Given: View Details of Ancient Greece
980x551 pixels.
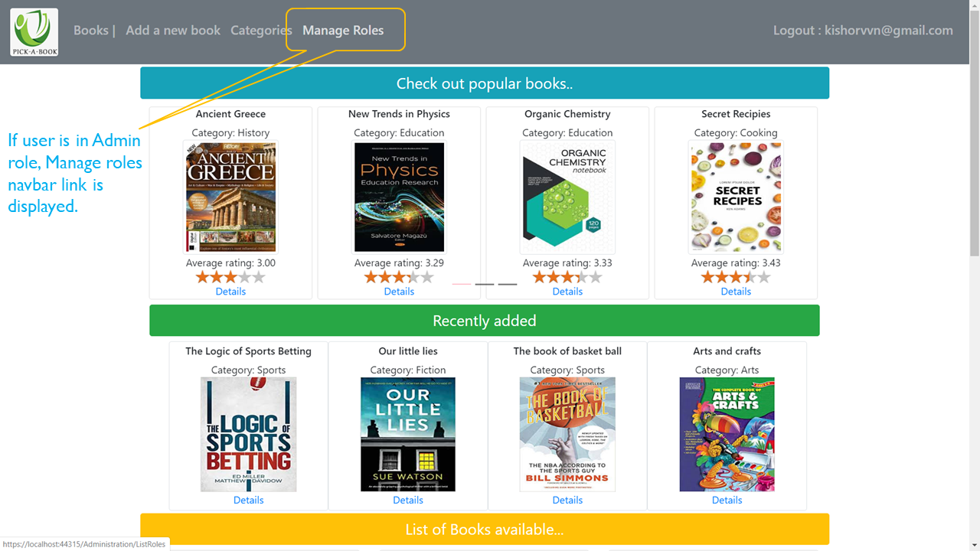Looking at the screenshot, I should [230, 292].
